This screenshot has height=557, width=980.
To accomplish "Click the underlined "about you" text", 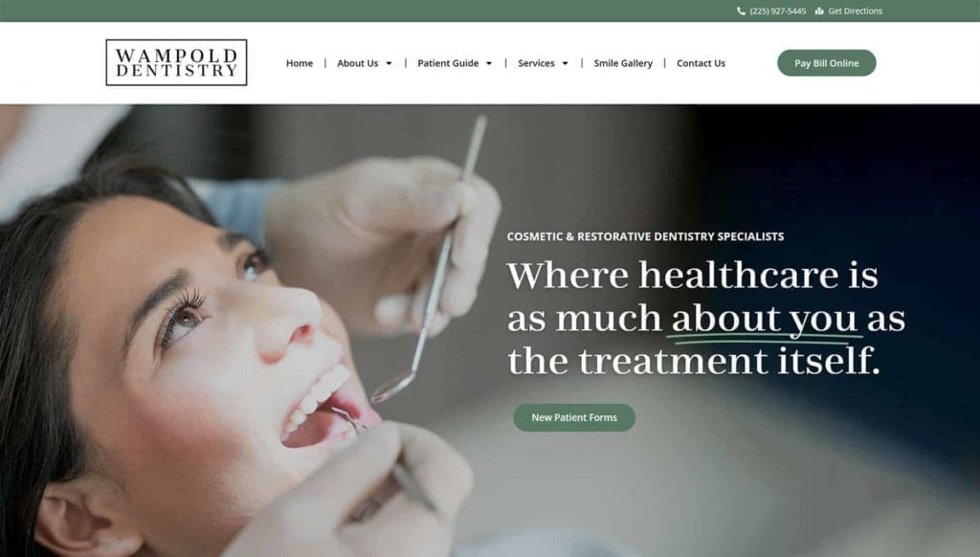I will [x=764, y=319].
